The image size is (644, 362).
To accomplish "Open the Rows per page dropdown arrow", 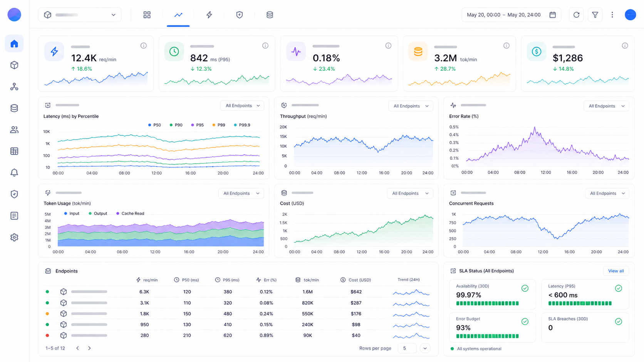I will [425, 348].
